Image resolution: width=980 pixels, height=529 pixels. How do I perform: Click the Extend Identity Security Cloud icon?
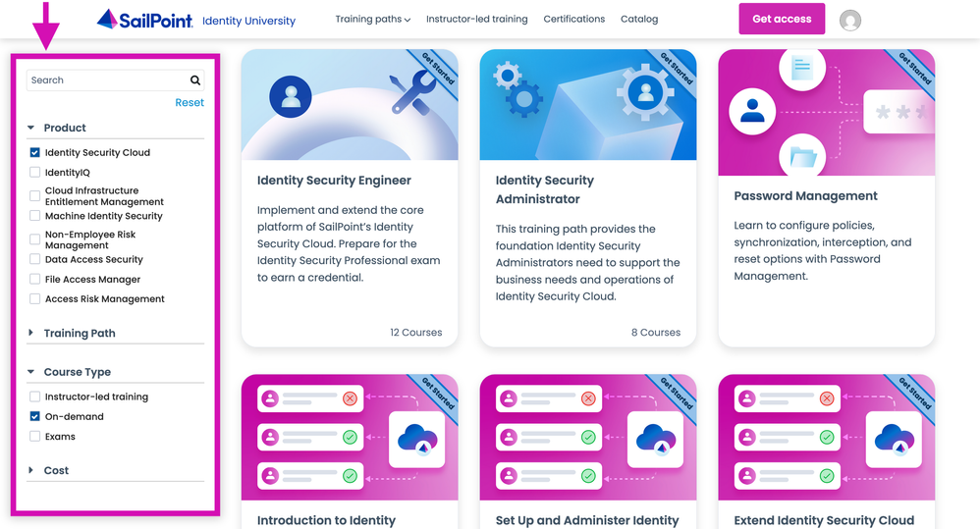(x=895, y=438)
